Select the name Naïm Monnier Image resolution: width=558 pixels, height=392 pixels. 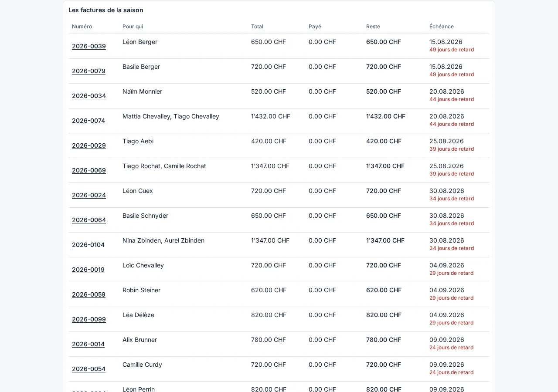(x=142, y=91)
